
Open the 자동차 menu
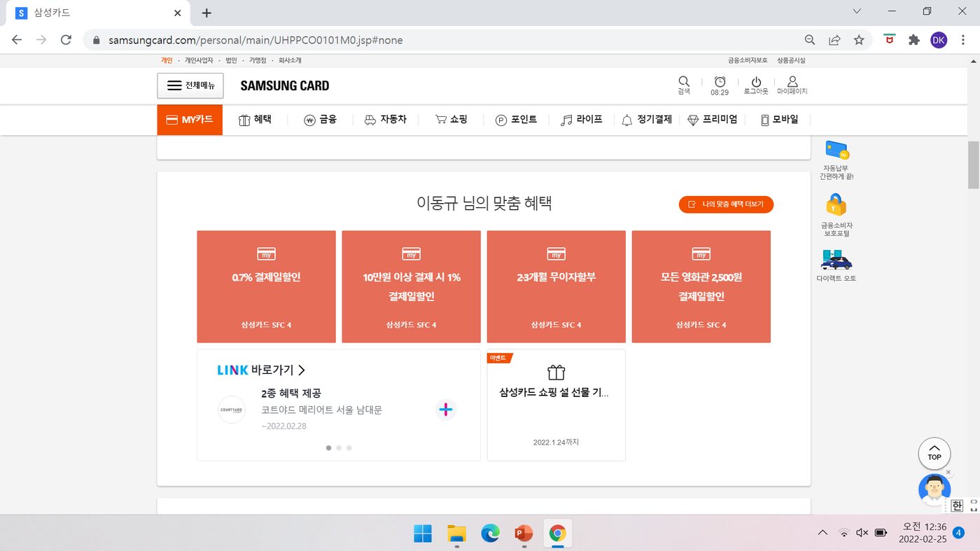[x=385, y=120]
